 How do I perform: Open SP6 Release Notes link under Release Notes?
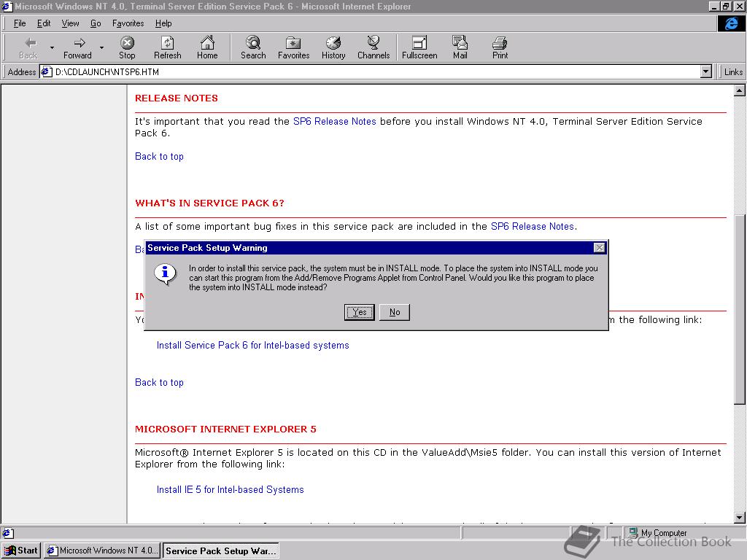pos(334,122)
